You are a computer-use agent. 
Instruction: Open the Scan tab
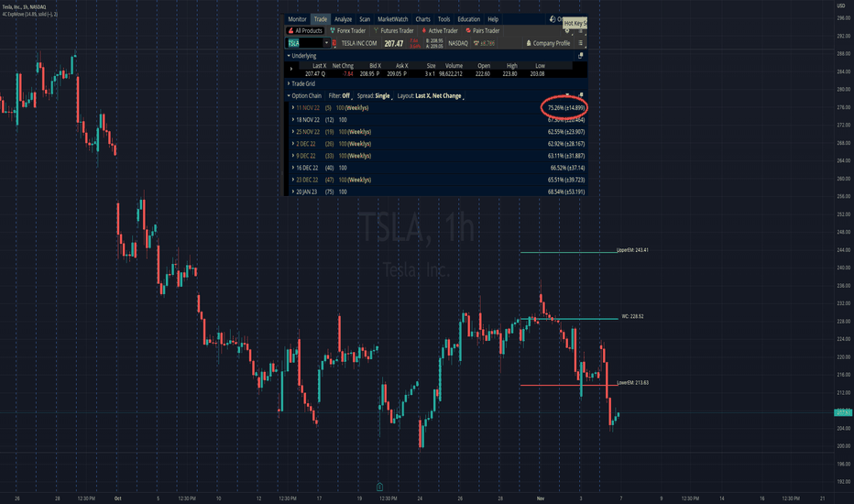365,19
